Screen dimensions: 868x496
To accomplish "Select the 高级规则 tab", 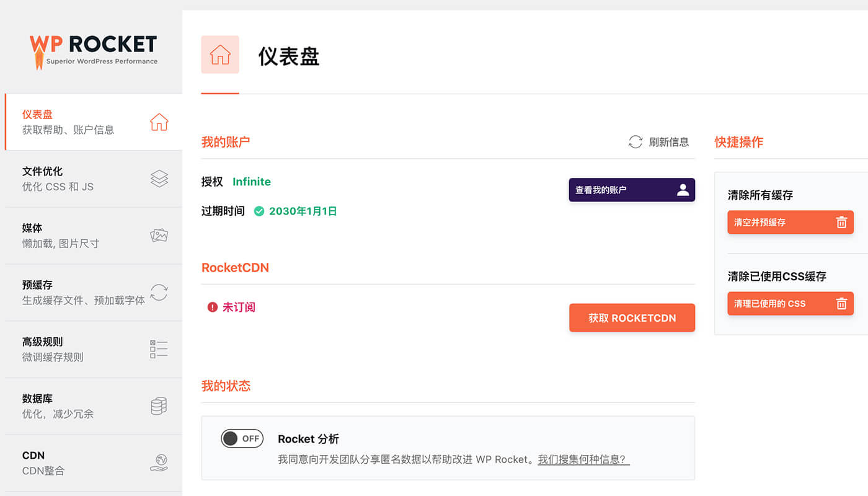I will 94,349.
